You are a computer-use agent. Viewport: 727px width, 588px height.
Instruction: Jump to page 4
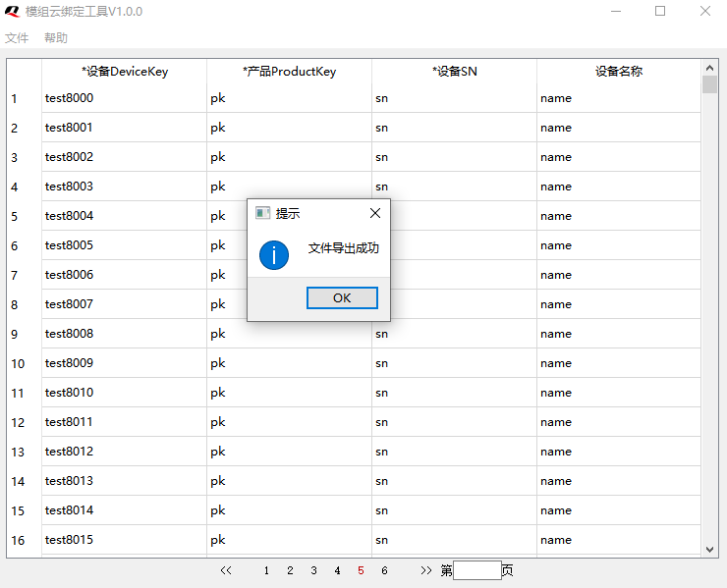(338, 570)
